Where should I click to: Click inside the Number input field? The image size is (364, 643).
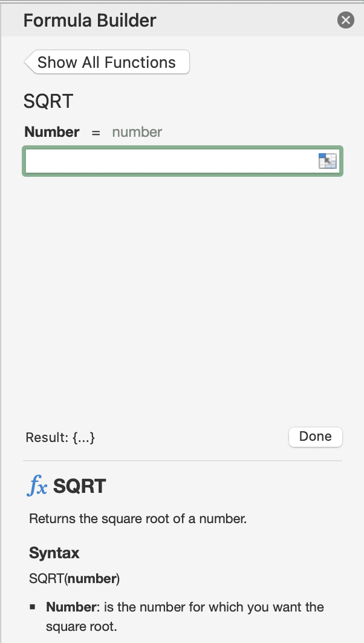tap(169, 160)
